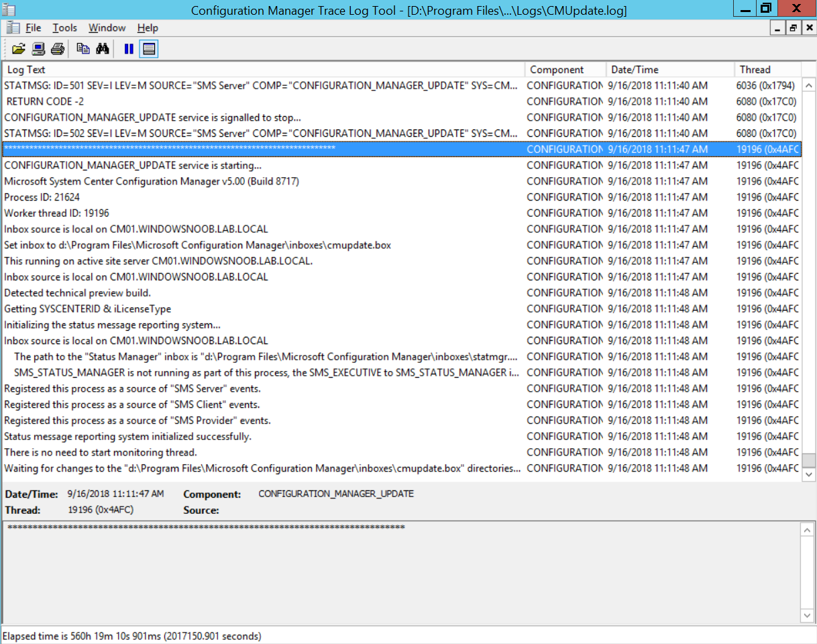Select the 'Worker thread ID: 19196' line
Viewport: 817px width, 644px height.
tap(402, 213)
